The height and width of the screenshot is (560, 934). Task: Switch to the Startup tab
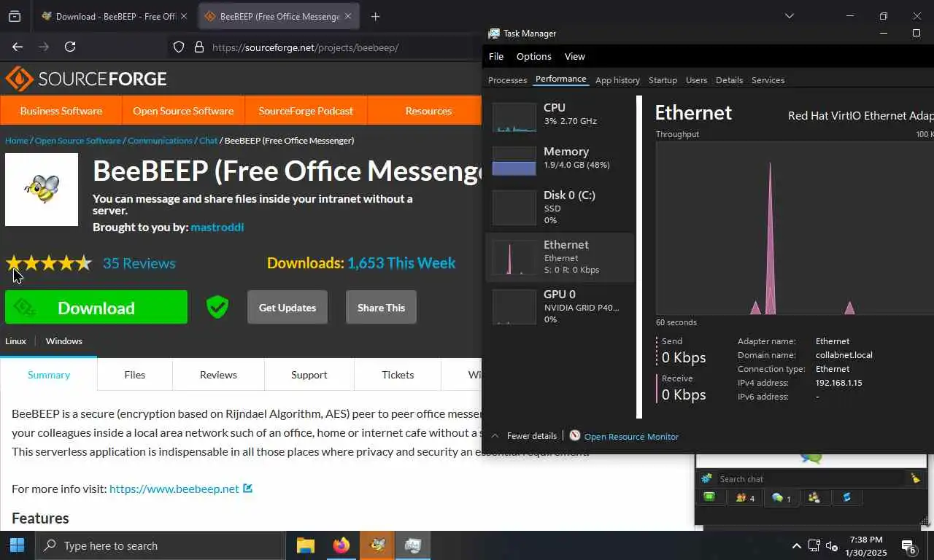click(663, 80)
